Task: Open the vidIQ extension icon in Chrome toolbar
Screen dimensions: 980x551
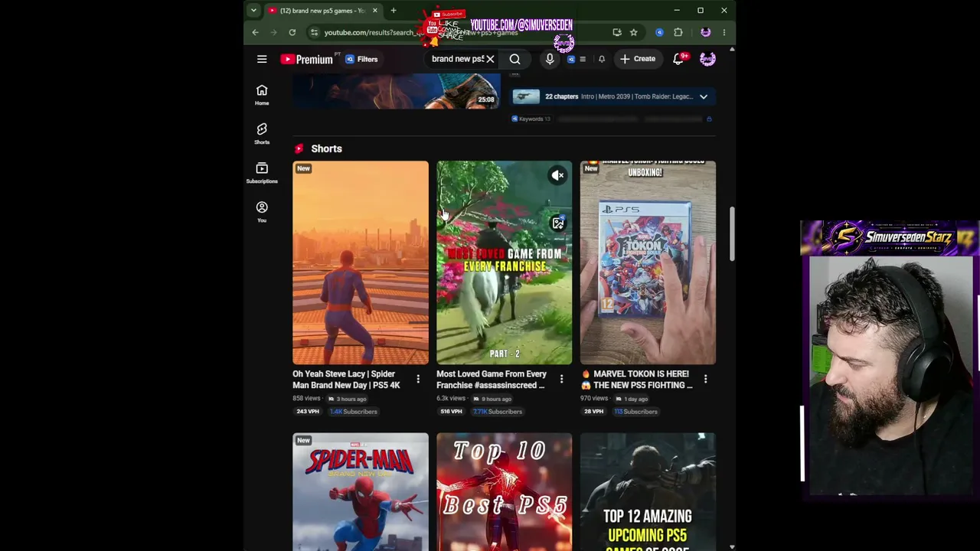Action: [660, 32]
